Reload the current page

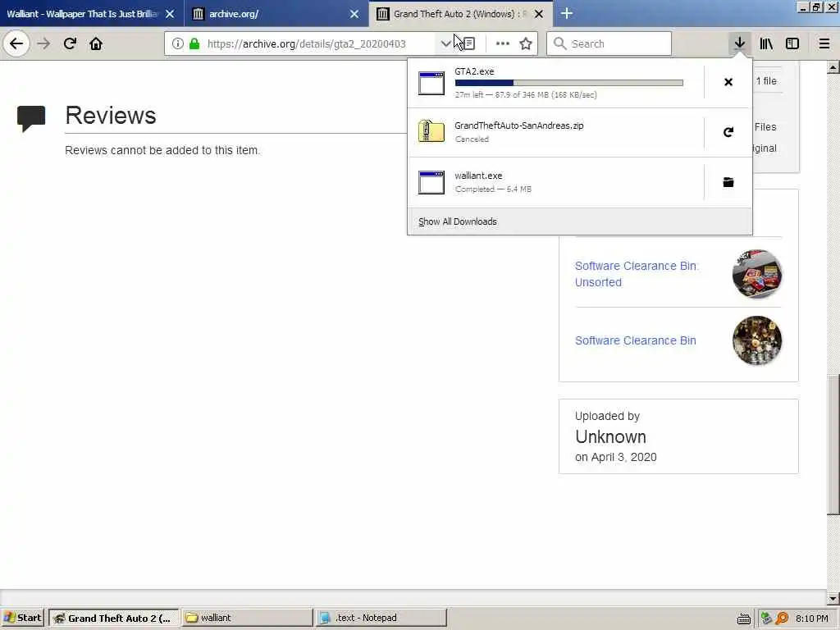pos(70,43)
